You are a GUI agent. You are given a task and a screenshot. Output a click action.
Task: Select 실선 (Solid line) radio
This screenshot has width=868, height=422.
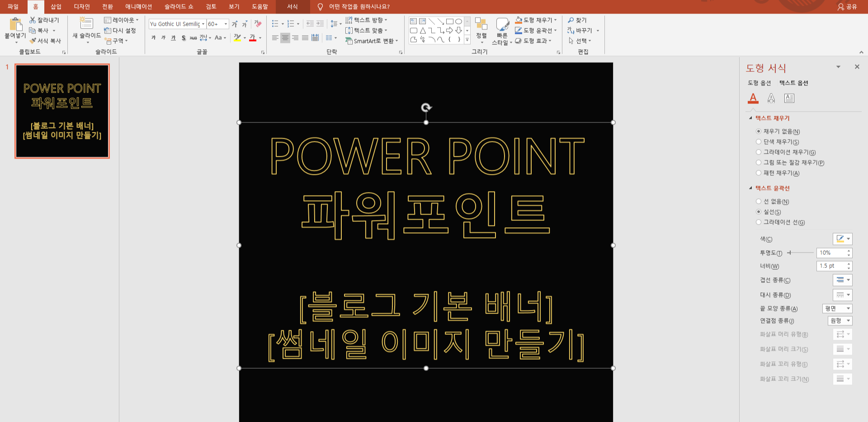click(x=759, y=212)
